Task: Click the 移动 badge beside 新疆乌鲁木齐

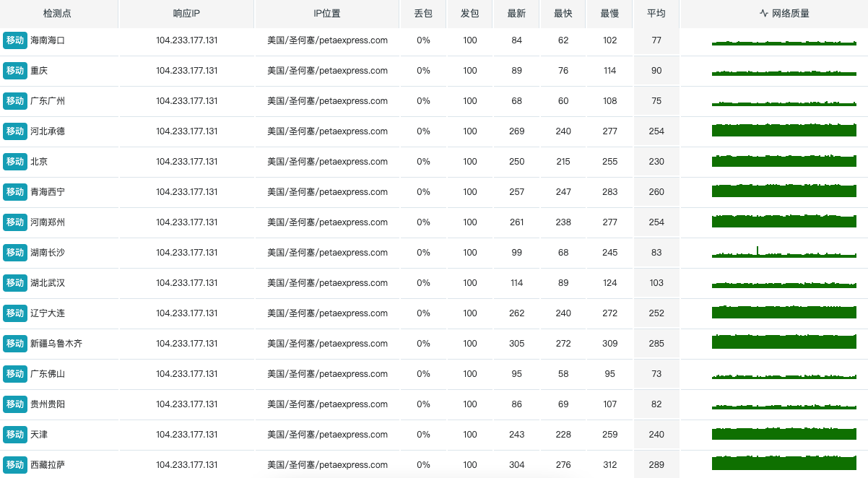Action: 15,344
